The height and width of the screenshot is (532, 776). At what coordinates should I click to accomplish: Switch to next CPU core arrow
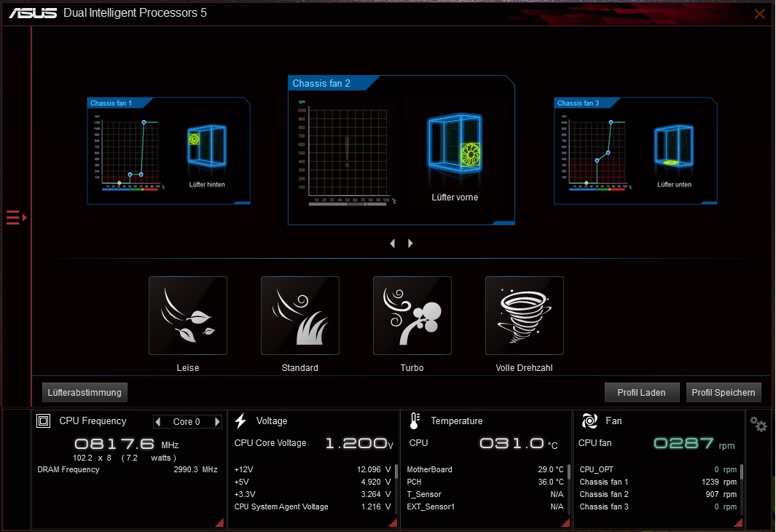click(216, 422)
